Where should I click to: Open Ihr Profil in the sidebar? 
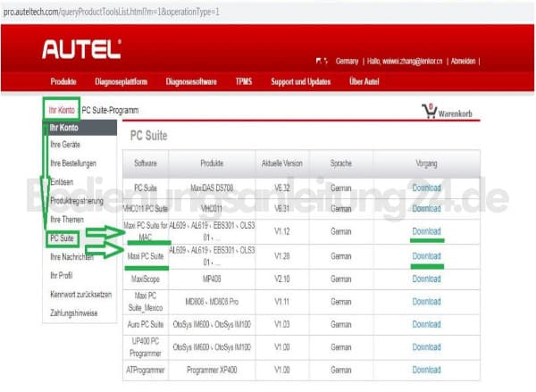(x=61, y=275)
